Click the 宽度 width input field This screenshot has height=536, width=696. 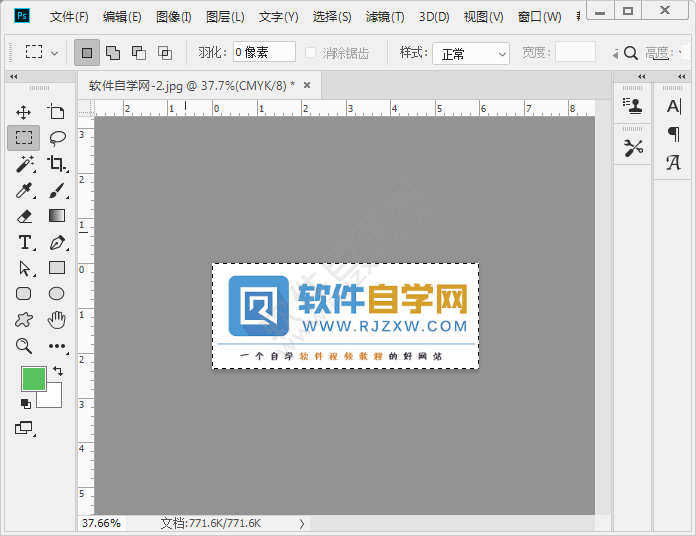click(x=575, y=52)
